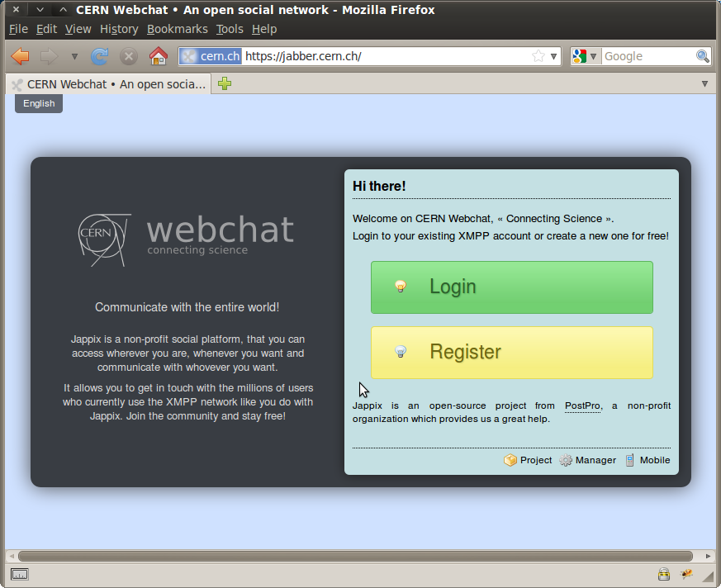Click the Stop loading button

coord(129,56)
